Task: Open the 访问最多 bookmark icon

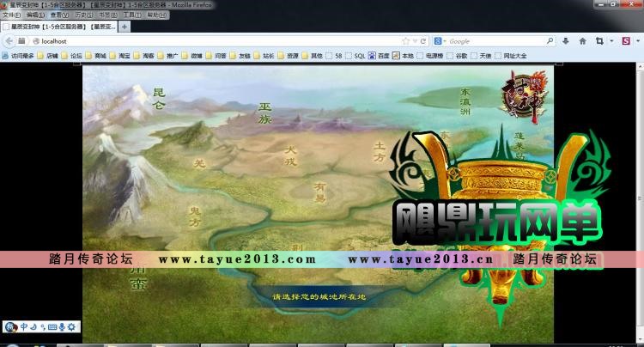Action: [5, 56]
